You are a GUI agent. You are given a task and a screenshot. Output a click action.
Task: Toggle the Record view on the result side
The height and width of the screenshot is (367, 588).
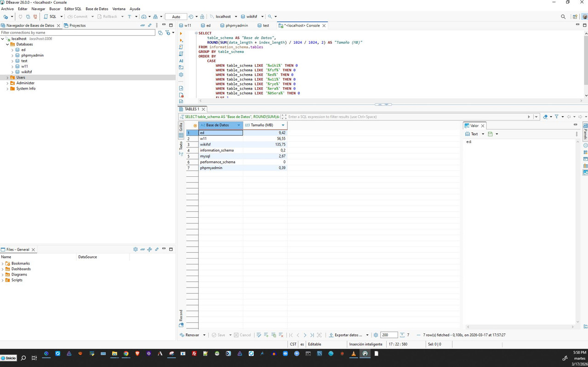pos(181,315)
